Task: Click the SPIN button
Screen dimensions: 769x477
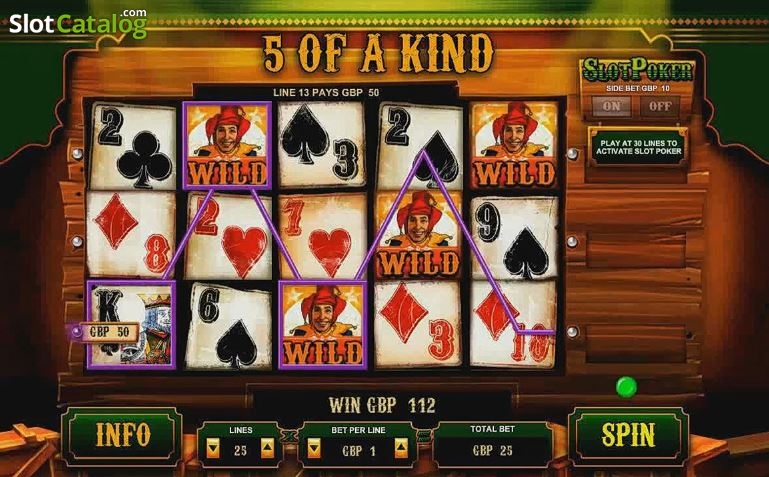Action: pos(628,434)
